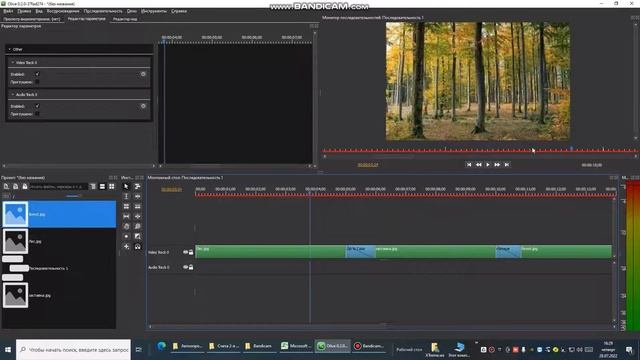Open the Инструменты menu
The height and width of the screenshot is (360, 640).
(154, 11)
